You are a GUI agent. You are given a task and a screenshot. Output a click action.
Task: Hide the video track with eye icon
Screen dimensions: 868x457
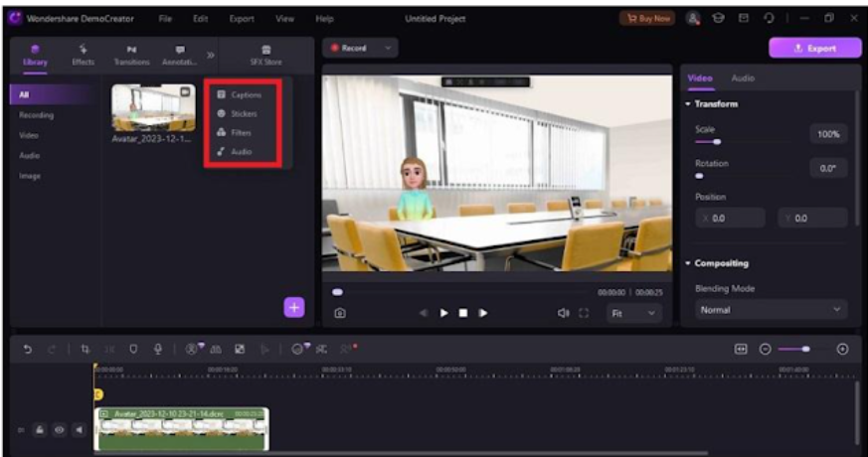pos(60,430)
